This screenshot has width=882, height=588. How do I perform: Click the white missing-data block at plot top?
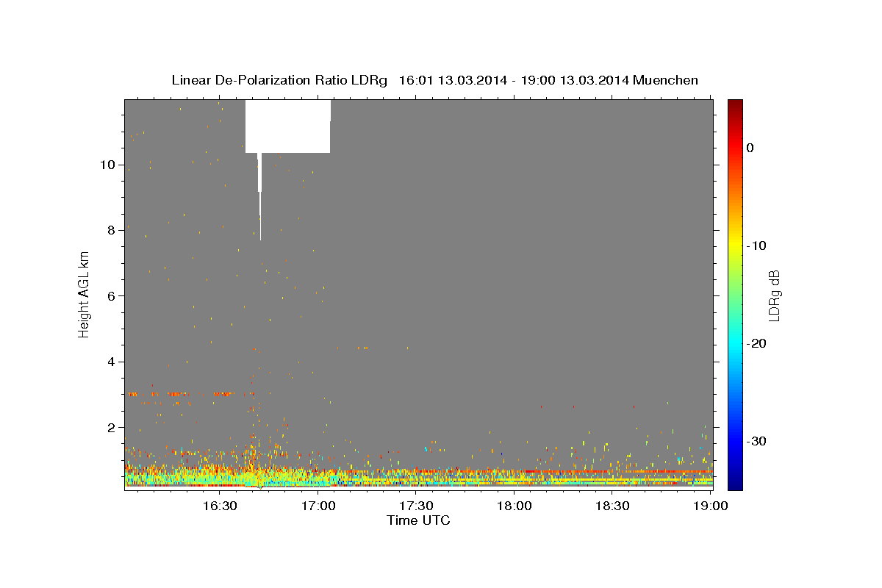pyautogui.click(x=287, y=126)
